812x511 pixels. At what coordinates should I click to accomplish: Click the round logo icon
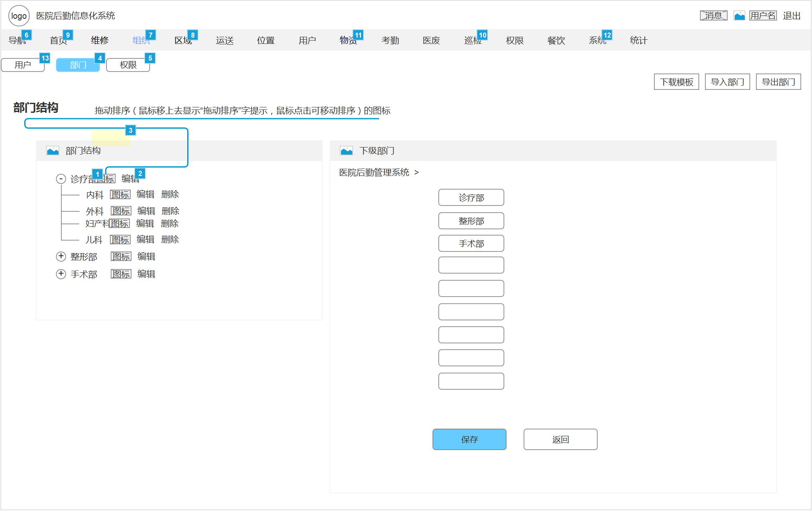19,16
